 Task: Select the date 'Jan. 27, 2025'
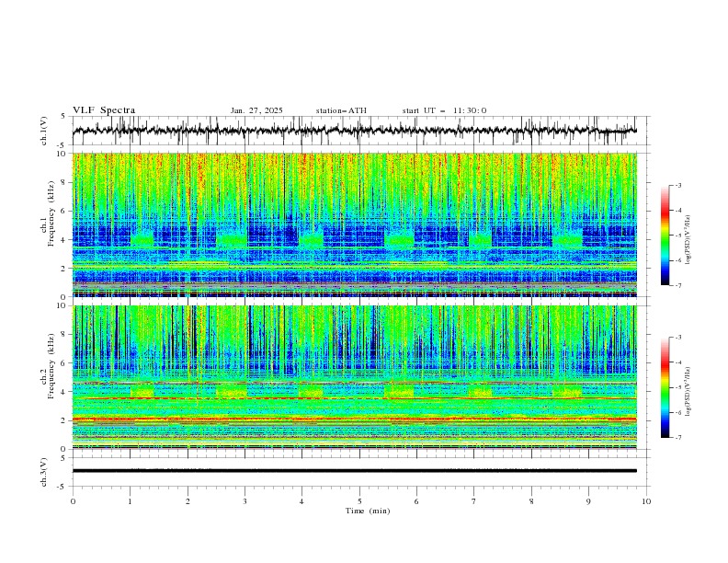[x=256, y=110]
